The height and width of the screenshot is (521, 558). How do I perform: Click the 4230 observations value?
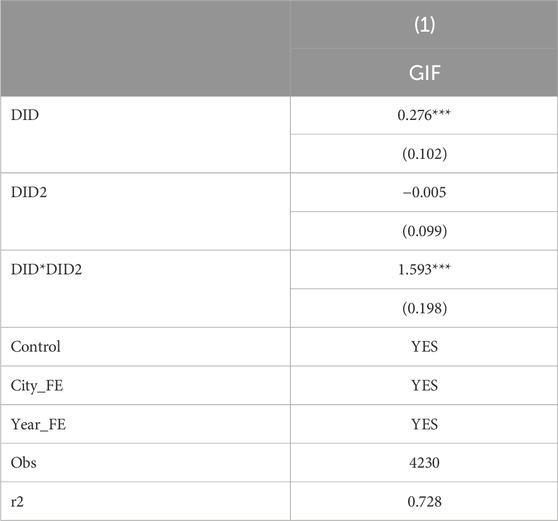click(424, 463)
